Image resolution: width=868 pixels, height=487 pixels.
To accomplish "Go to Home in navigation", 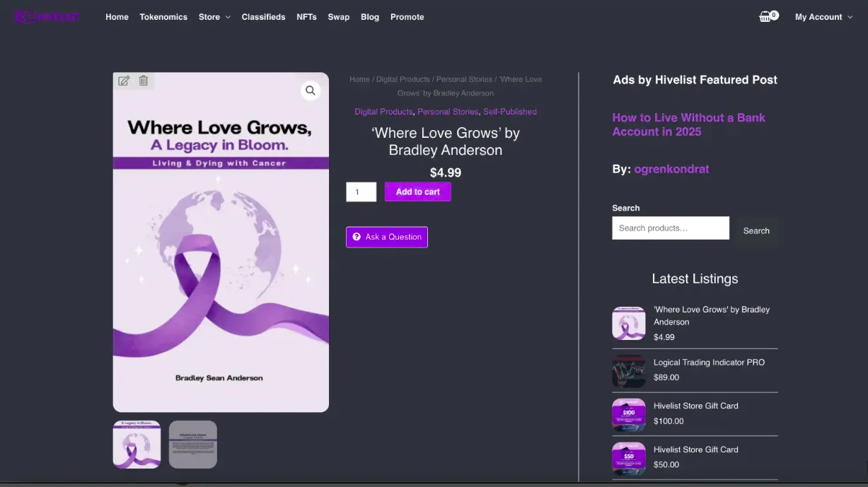I will pyautogui.click(x=117, y=17).
